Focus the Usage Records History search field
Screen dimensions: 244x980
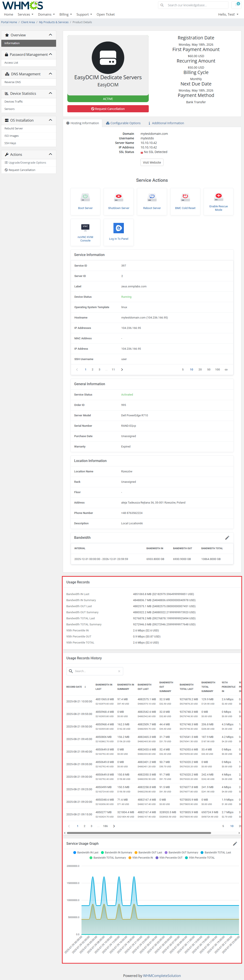95,671
